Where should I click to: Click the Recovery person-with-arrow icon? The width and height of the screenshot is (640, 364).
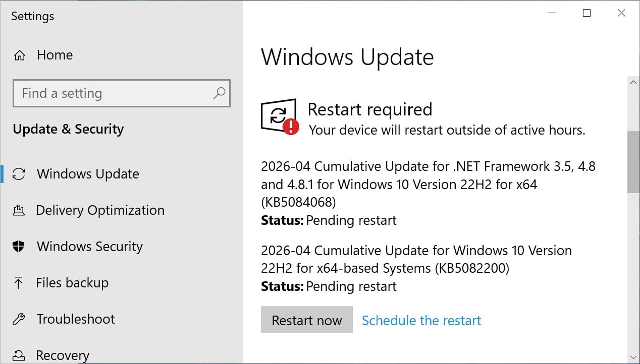pyautogui.click(x=19, y=354)
